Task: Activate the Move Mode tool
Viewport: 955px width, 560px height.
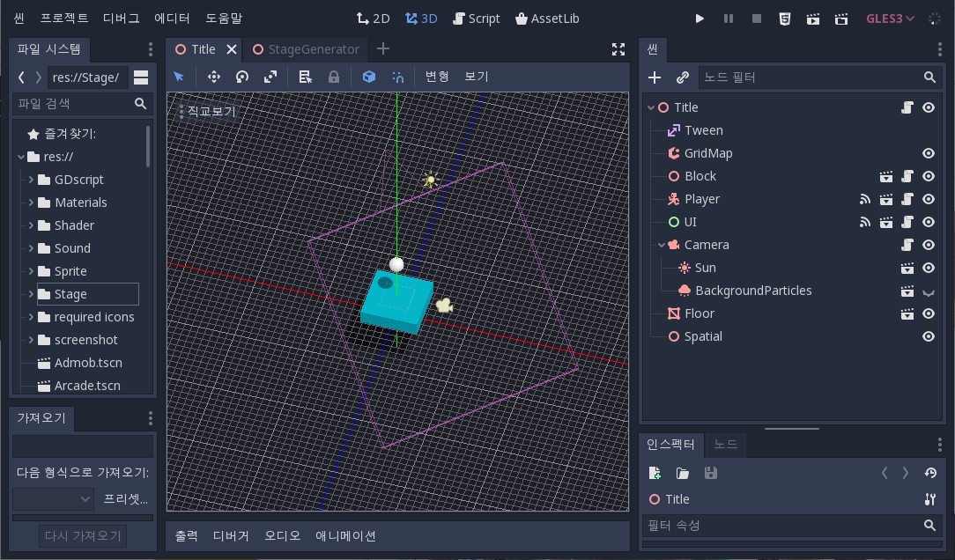Action: click(x=214, y=77)
